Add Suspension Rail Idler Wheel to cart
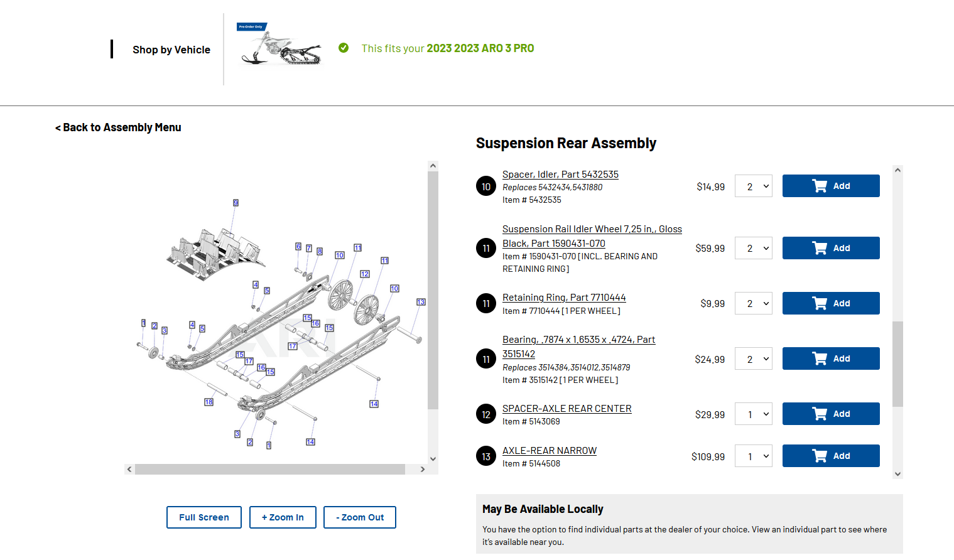The image size is (954, 560). pos(830,248)
